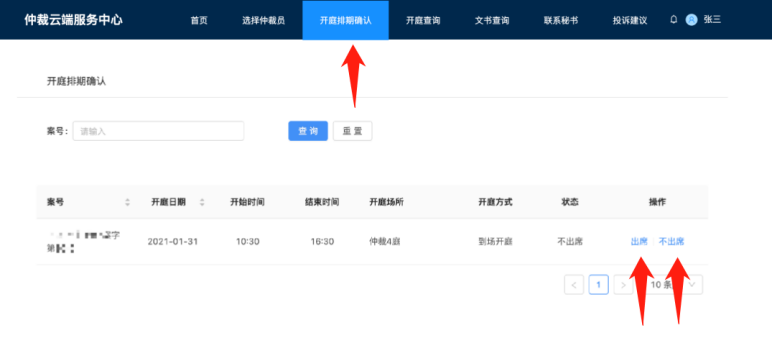Click the 不出席 action link
The image size is (773, 361).
pos(671,242)
